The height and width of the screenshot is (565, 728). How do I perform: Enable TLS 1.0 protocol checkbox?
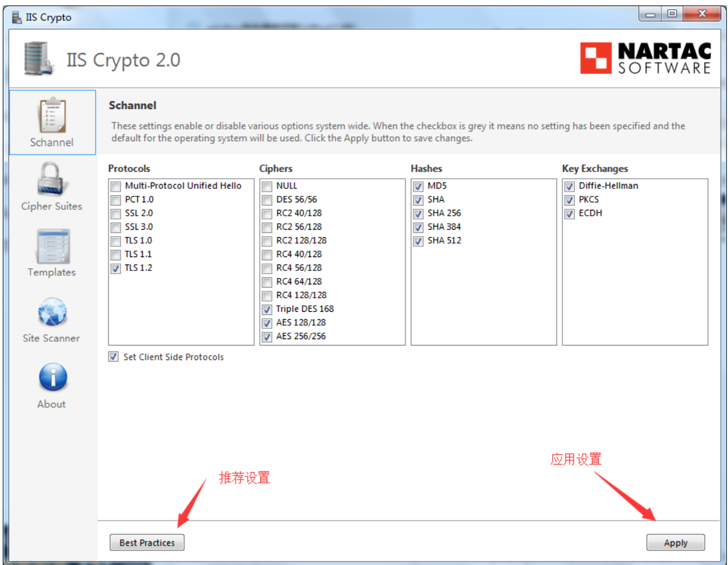[x=115, y=241]
